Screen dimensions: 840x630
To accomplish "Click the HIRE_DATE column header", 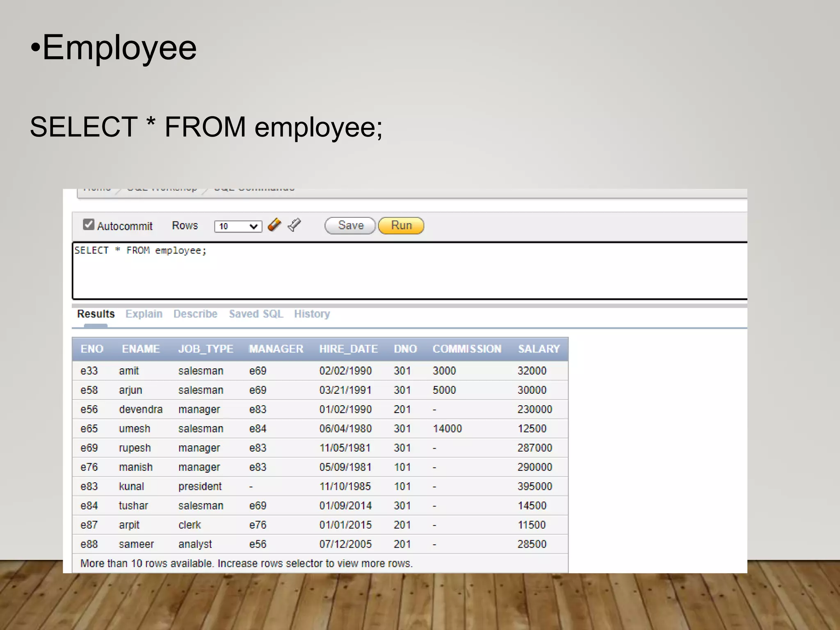I will pos(348,349).
